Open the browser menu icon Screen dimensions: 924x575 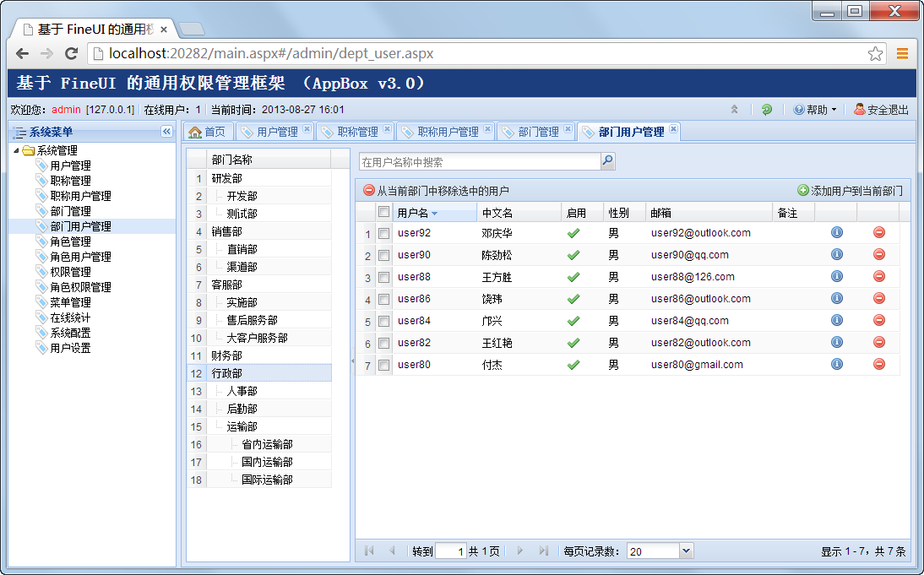pos(902,53)
